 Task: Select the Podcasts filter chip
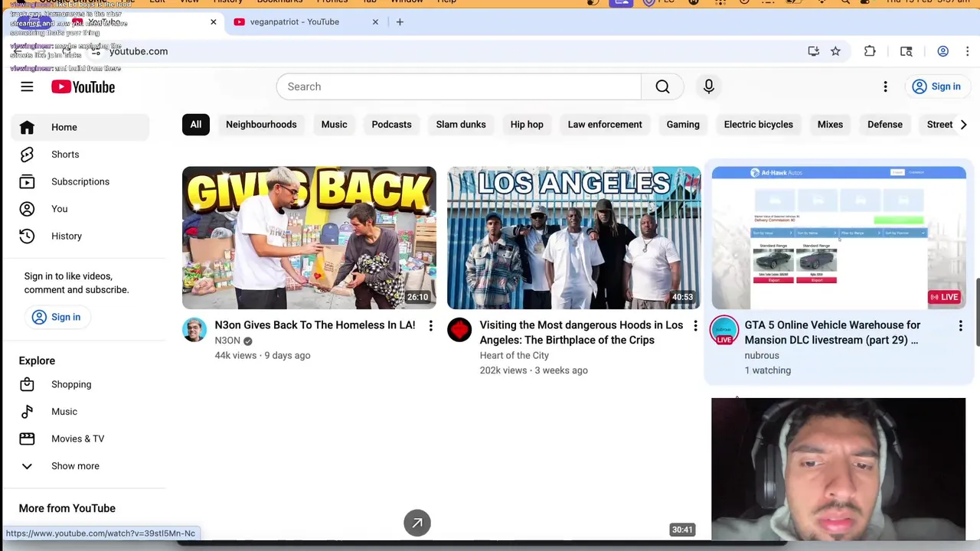[391, 124]
